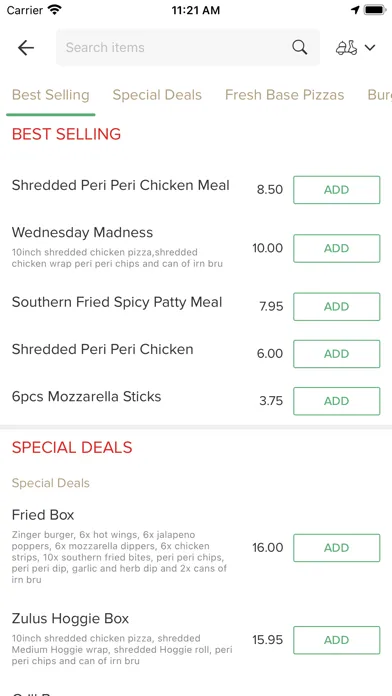Screen dimensions: 392x696
Task: Add Zulus Hoggie Box to order
Action: [x=337, y=640]
